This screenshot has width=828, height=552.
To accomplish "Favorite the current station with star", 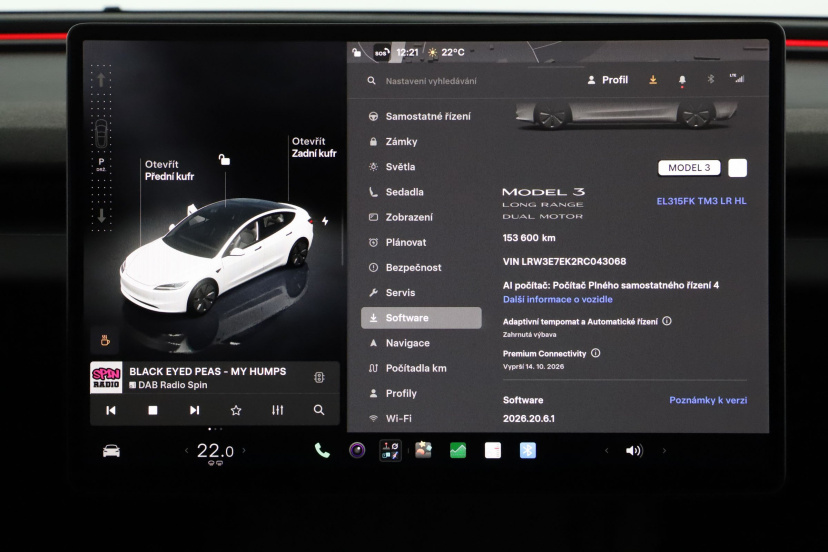I will 236,410.
